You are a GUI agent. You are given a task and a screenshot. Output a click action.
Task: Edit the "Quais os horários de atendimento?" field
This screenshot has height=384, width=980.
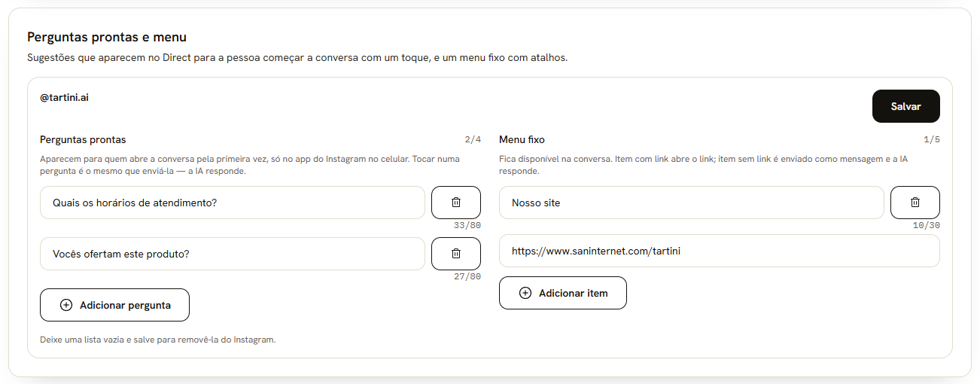tap(232, 203)
